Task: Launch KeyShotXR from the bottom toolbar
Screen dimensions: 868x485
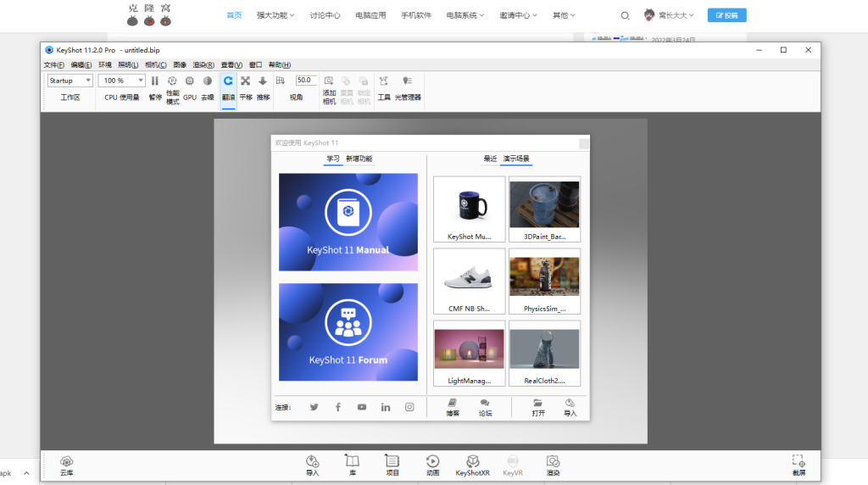Action: click(x=472, y=465)
